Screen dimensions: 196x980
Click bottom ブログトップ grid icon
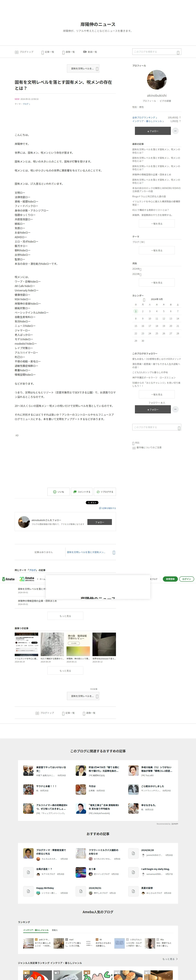tap(37, 713)
